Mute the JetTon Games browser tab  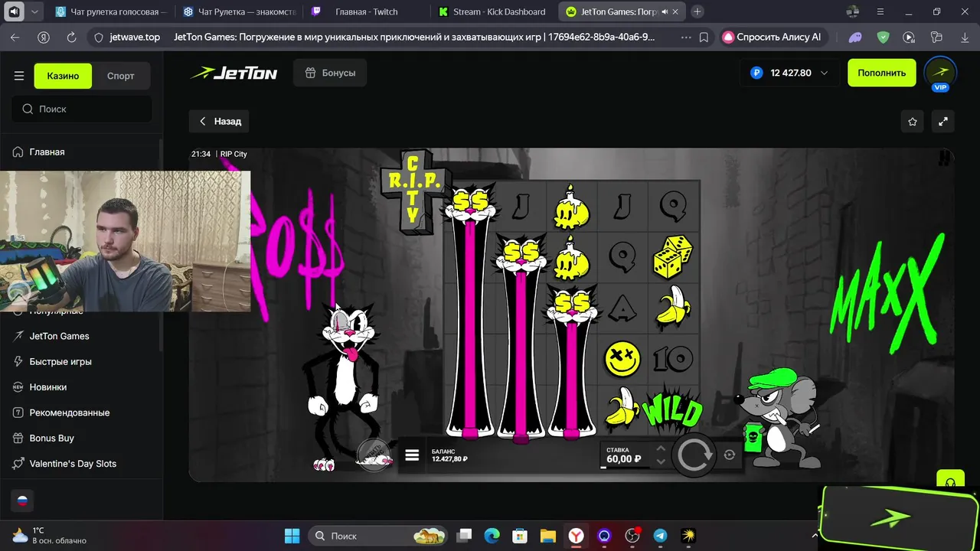[x=665, y=11]
